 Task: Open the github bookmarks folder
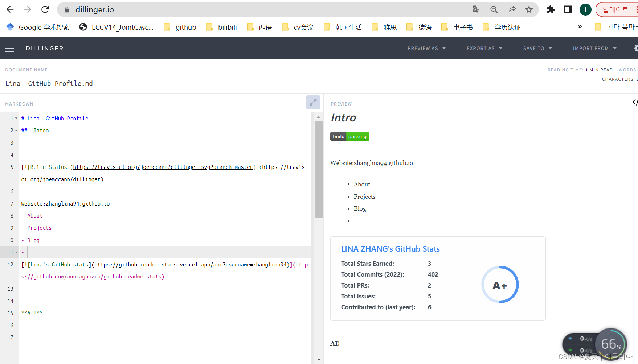click(x=180, y=27)
